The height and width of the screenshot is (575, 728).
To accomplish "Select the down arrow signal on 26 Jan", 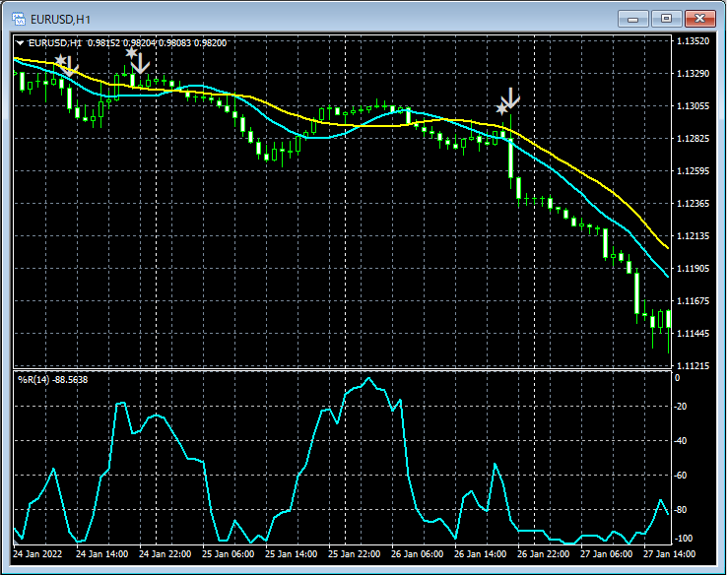I will (x=510, y=97).
